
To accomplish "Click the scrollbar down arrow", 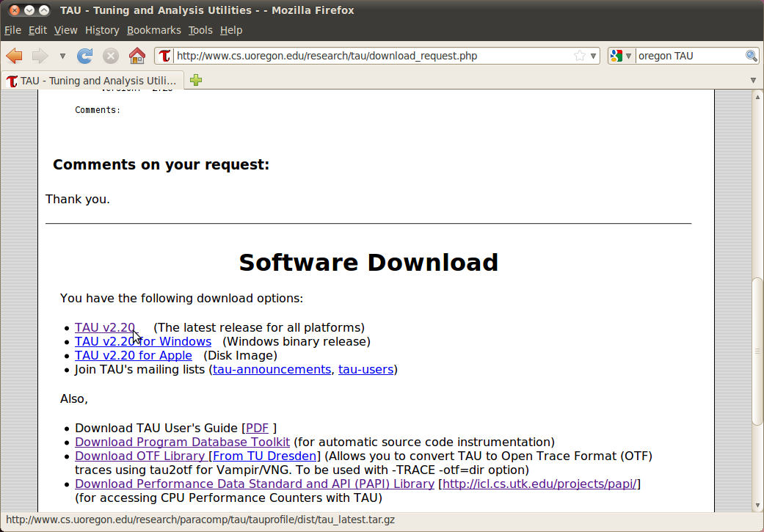I will pos(757,506).
